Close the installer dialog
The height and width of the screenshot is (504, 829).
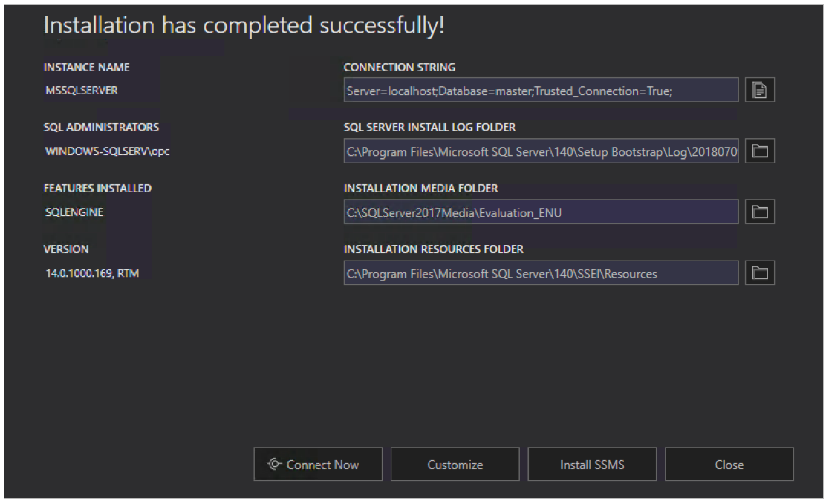coord(729,465)
